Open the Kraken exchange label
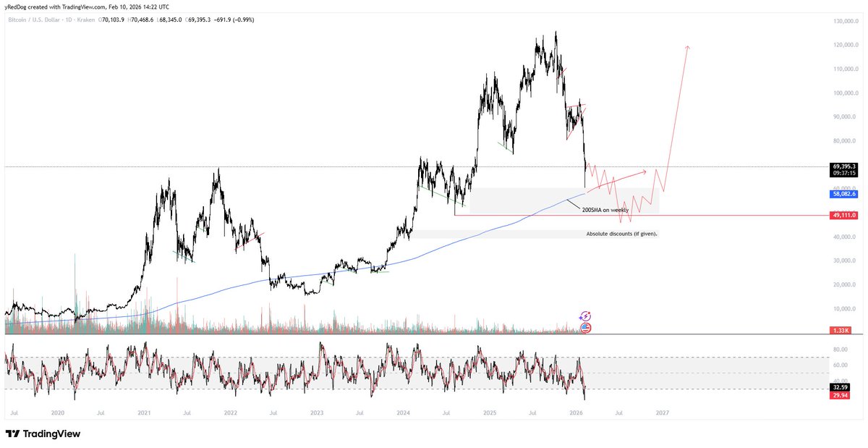The width and height of the screenshot is (868, 448). [x=85, y=20]
